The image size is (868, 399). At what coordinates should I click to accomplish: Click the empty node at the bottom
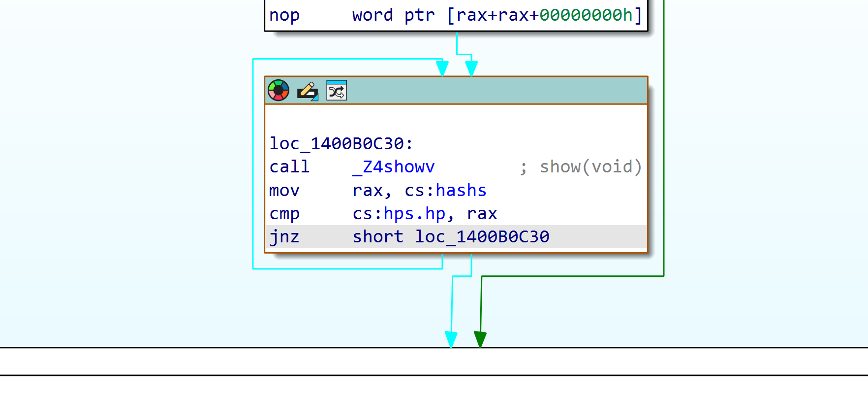click(x=433, y=362)
